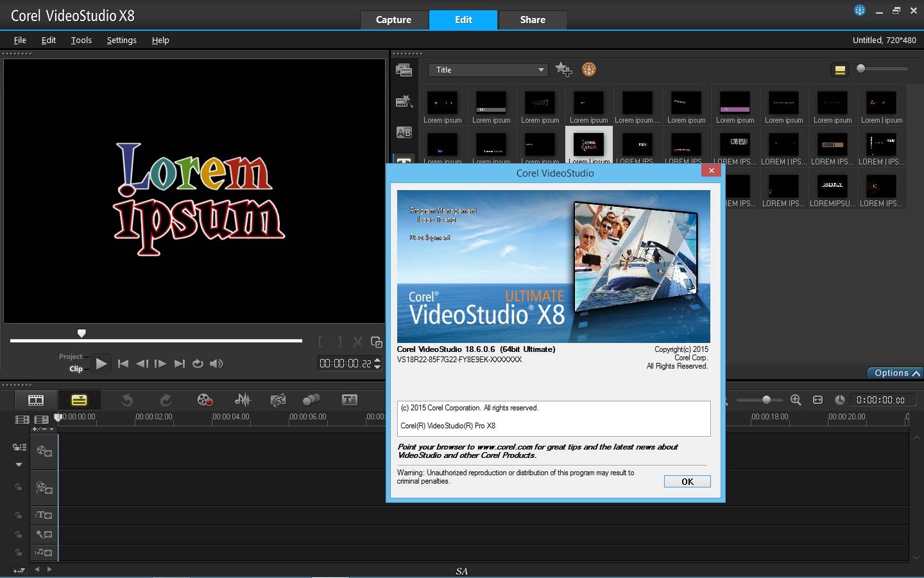924x578 pixels.
Task: Open the Motion Tracking circles icon
Action: click(311, 400)
